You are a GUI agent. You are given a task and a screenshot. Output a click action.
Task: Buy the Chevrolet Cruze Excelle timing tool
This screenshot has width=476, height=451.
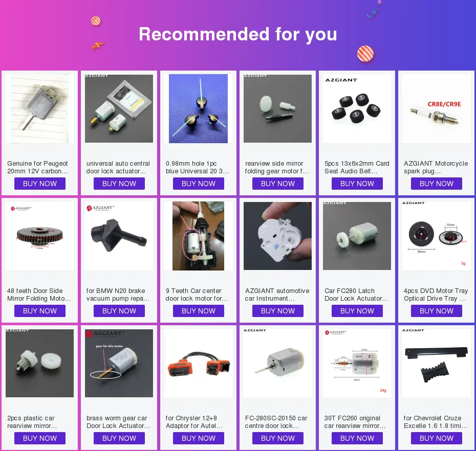coord(437,438)
